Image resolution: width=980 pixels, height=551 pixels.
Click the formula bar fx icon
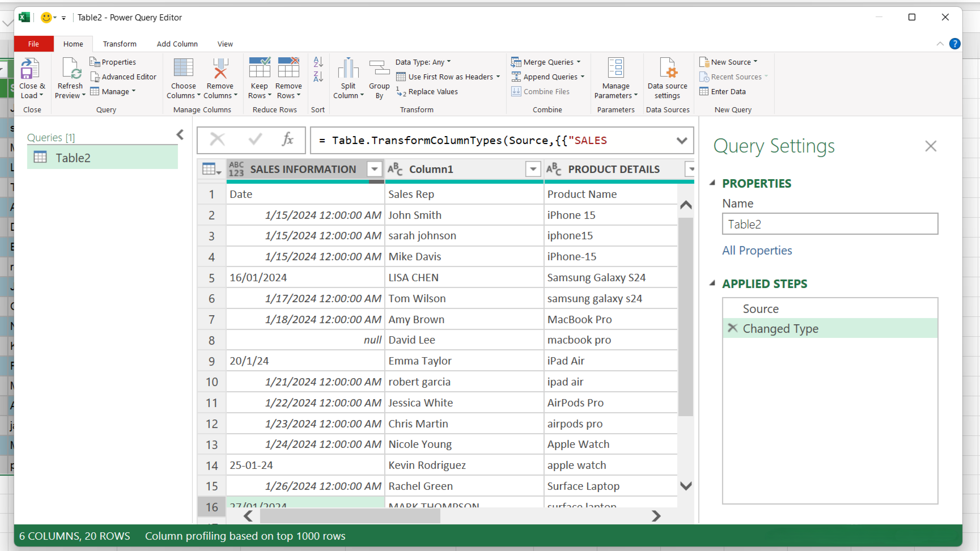(x=288, y=139)
